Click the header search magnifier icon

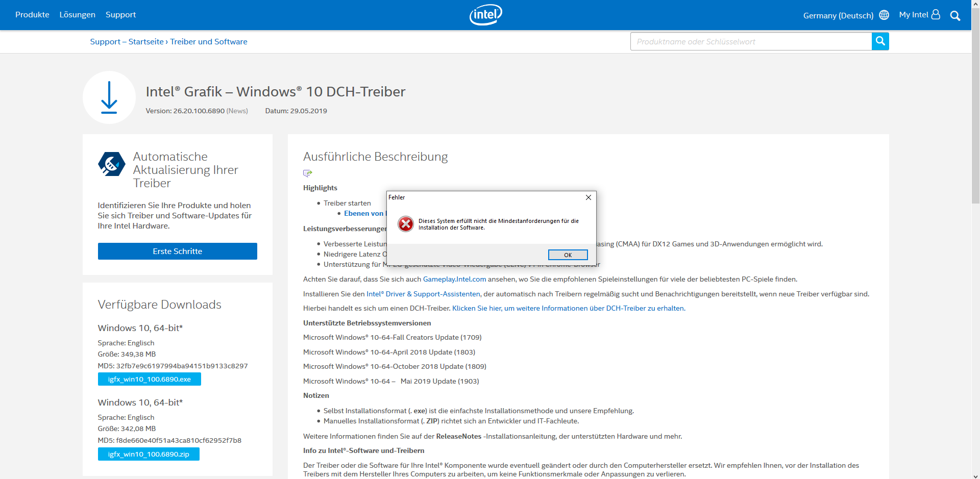(955, 16)
